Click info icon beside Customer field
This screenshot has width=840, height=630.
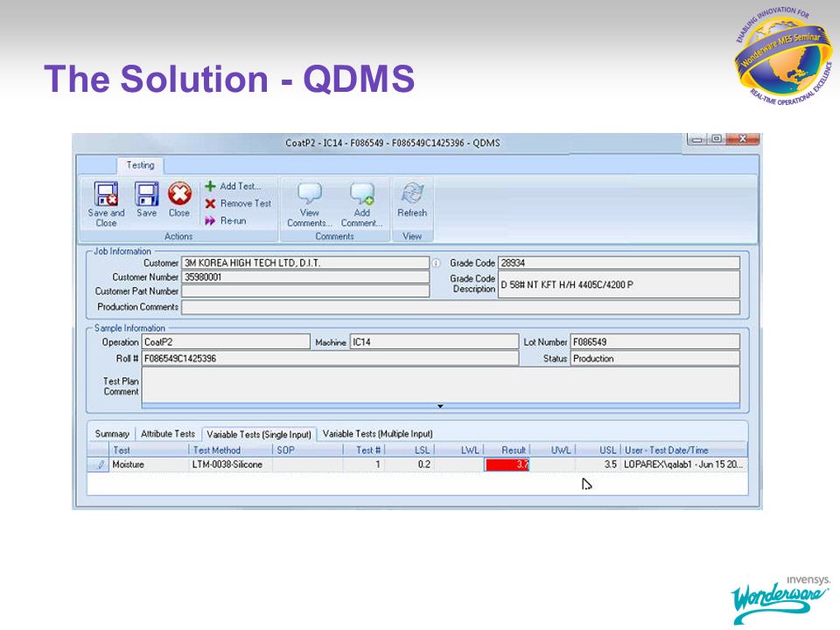pos(436,263)
